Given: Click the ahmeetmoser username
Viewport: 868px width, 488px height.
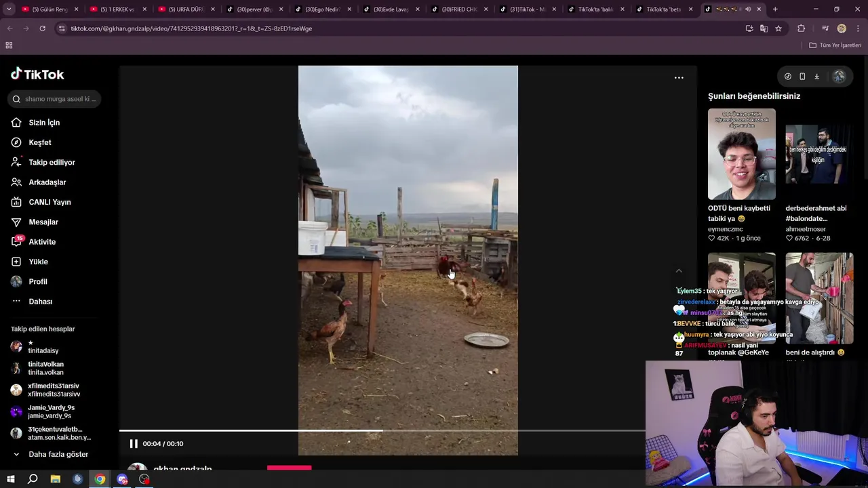Looking at the screenshot, I should (x=806, y=229).
